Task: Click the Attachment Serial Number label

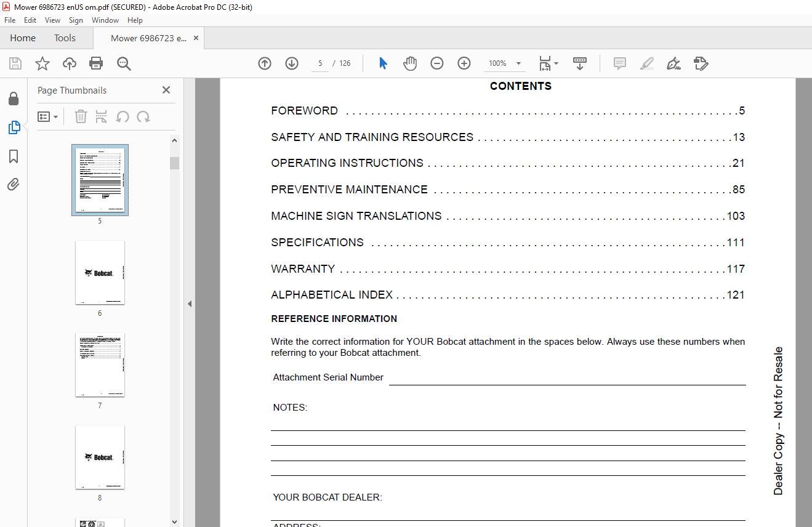Action: tap(328, 377)
